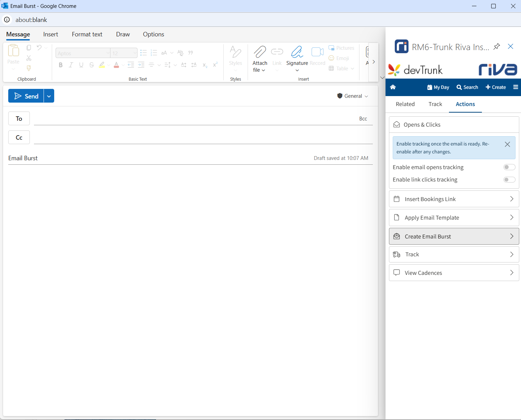Enable link clicks tracking toggle
The height and width of the screenshot is (420, 521).
(509, 180)
